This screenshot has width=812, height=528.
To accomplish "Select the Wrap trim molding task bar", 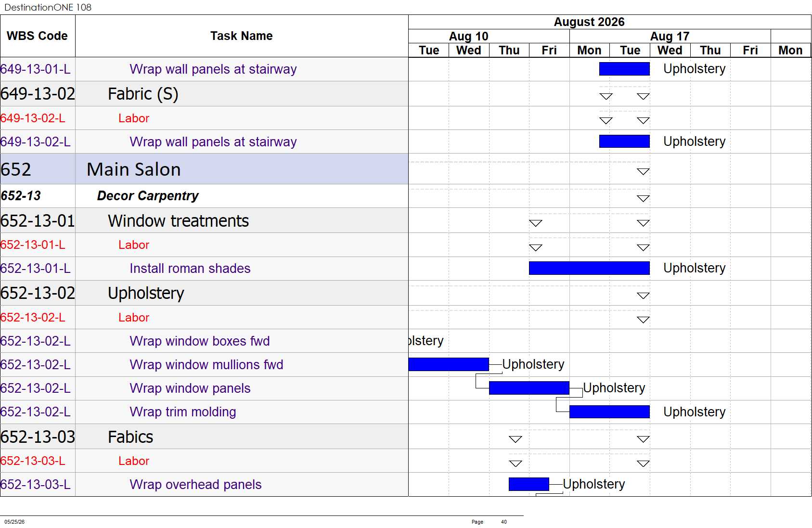I will click(x=609, y=412).
